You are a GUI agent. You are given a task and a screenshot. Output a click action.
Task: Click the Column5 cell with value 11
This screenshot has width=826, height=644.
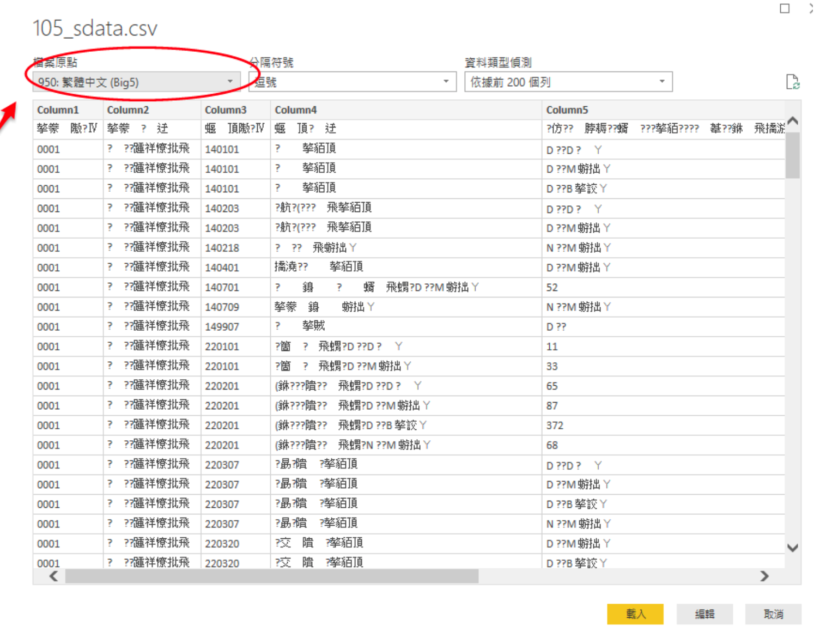(663, 347)
